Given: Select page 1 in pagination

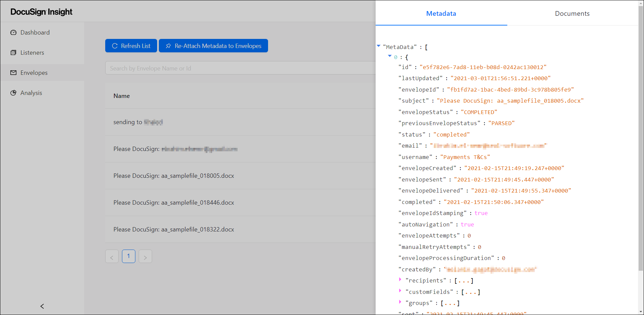Looking at the screenshot, I should coord(129,256).
